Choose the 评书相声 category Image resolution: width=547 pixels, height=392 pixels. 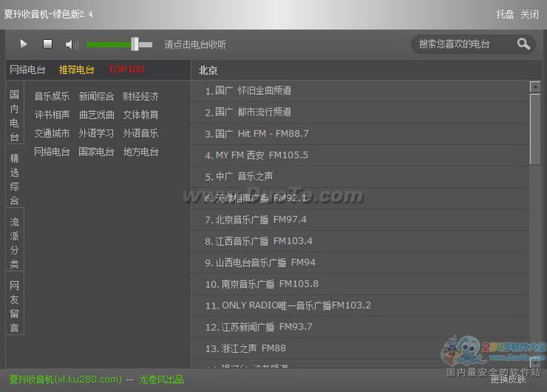(x=52, y=115)
